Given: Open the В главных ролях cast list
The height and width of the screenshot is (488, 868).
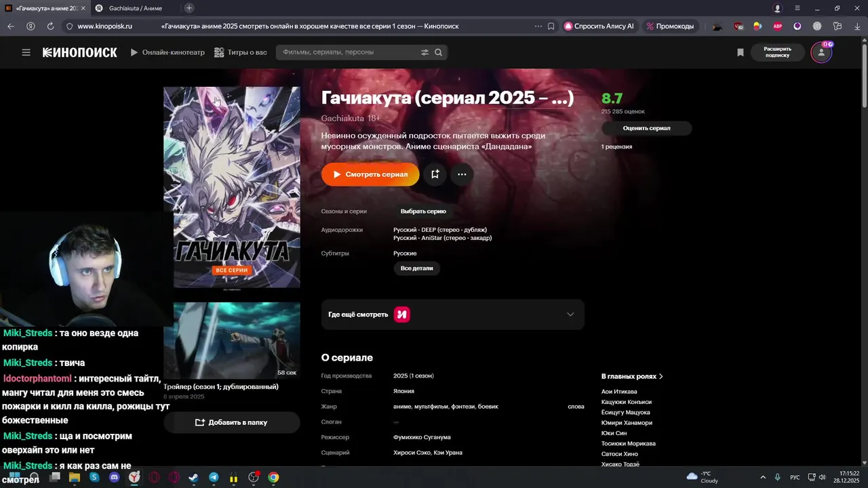Looking at the screenshot, I should (632, 376).
